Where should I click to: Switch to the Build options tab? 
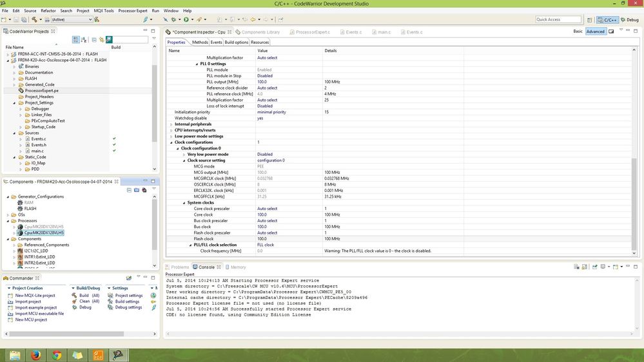pyautogui.click(x=236, y=42)
